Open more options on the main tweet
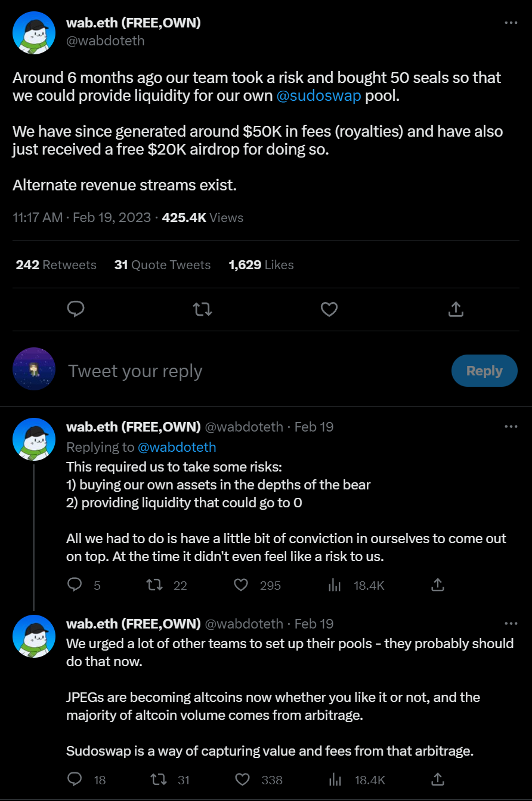The width and height of the screenshot is (532, 801). (511, 23)
